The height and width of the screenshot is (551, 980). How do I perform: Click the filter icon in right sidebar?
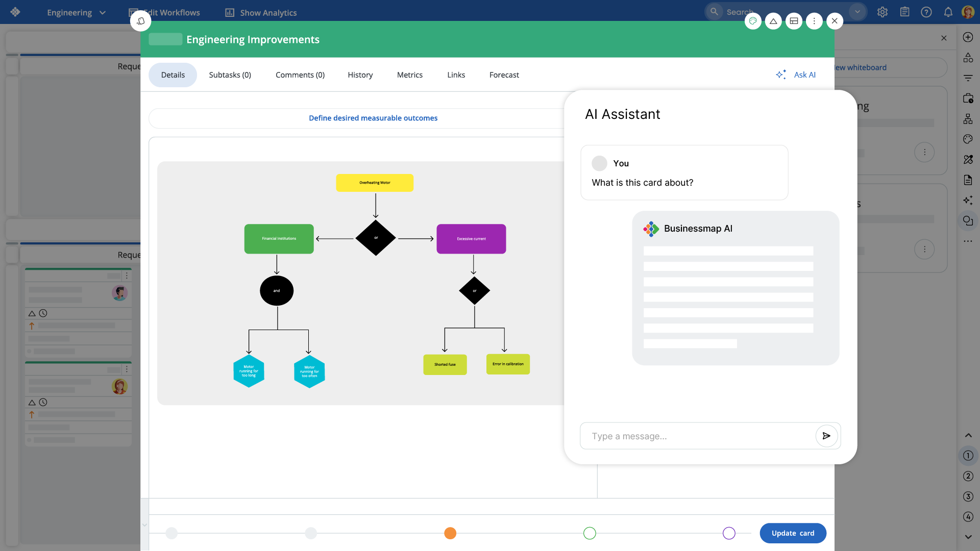pos(968,78)
